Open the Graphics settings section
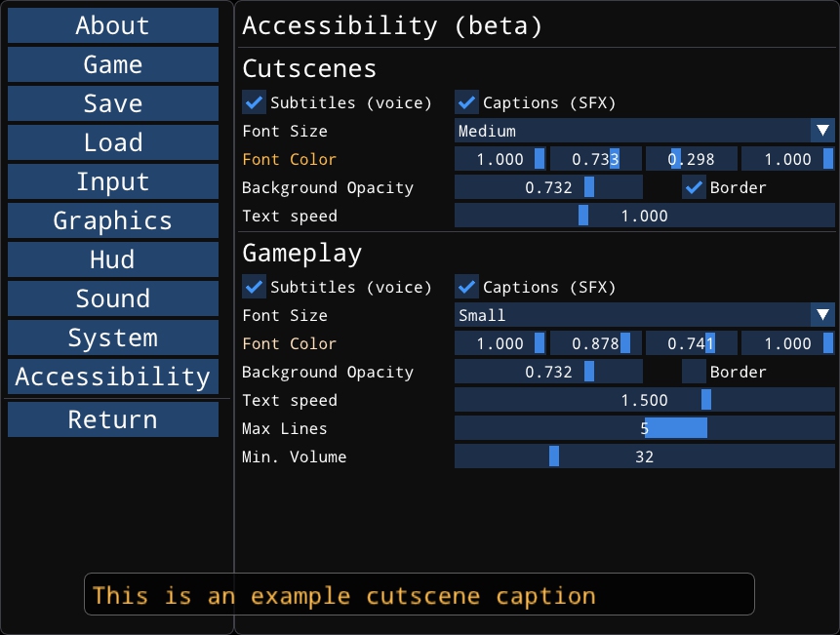Viewport: 840px width, 635px height. [113, 220]
